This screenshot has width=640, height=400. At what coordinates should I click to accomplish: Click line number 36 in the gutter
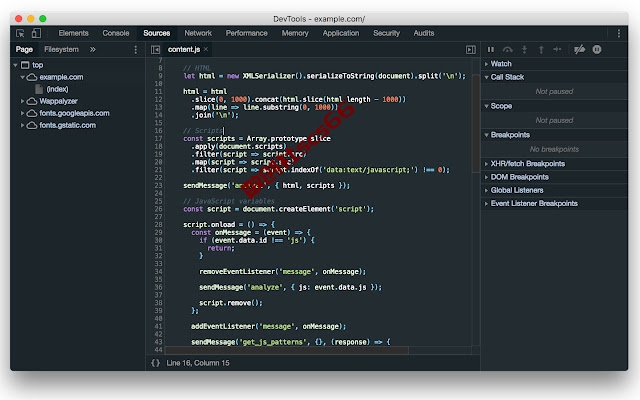(158, 287)
